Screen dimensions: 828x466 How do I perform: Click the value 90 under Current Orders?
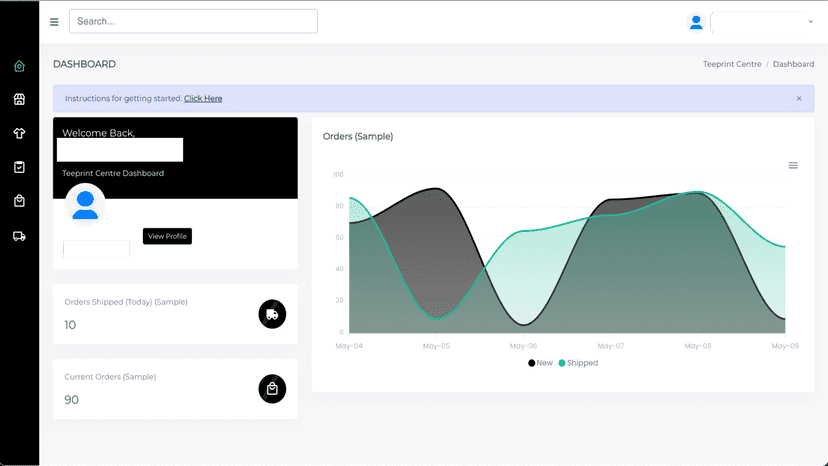click(71, 400)
